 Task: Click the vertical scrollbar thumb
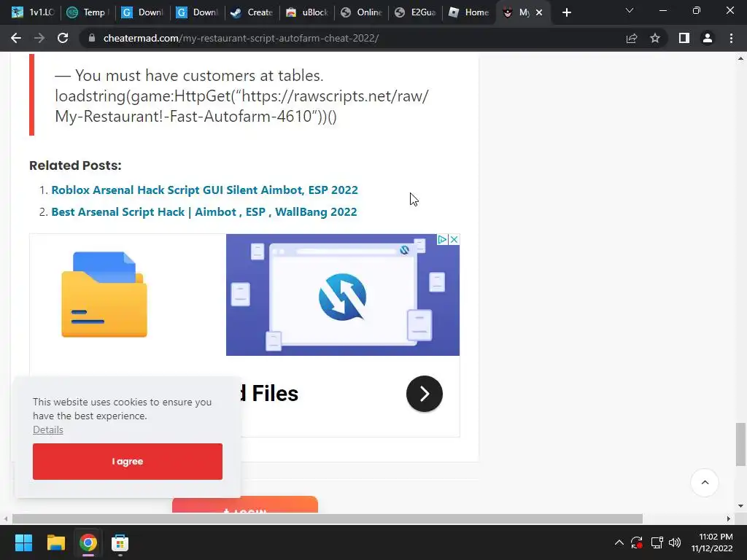point(740,444)
